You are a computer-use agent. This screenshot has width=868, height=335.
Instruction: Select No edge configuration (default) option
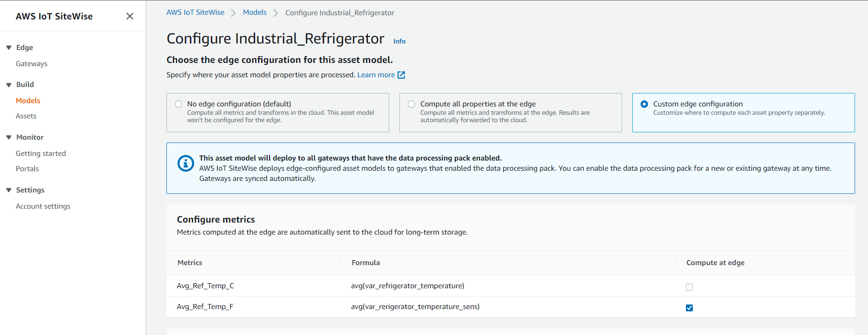[x=178, y=104]
